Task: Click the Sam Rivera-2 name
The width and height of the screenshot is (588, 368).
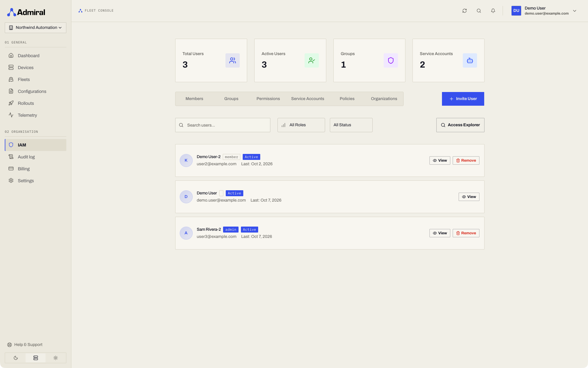Action: [x=209, y=230]
